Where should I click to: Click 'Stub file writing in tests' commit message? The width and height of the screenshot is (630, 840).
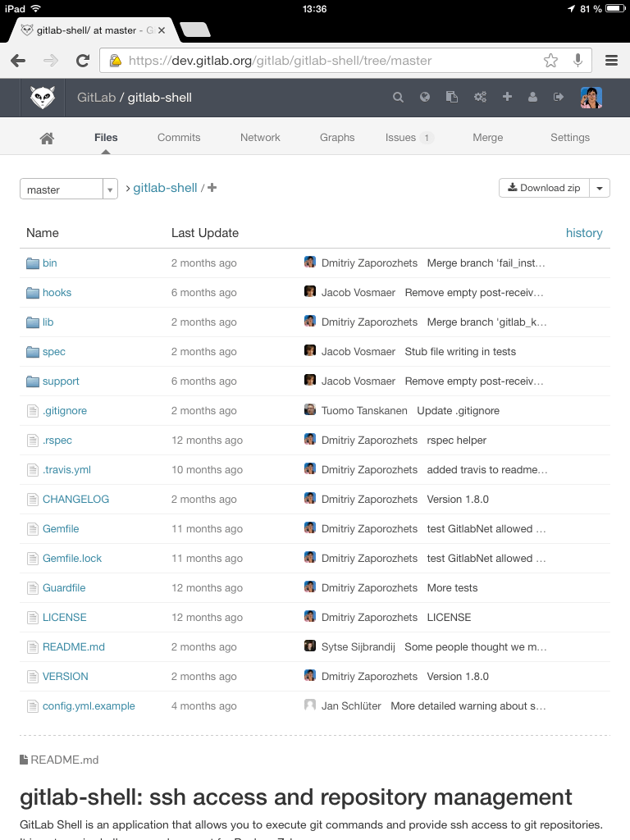tap(460, 352)
